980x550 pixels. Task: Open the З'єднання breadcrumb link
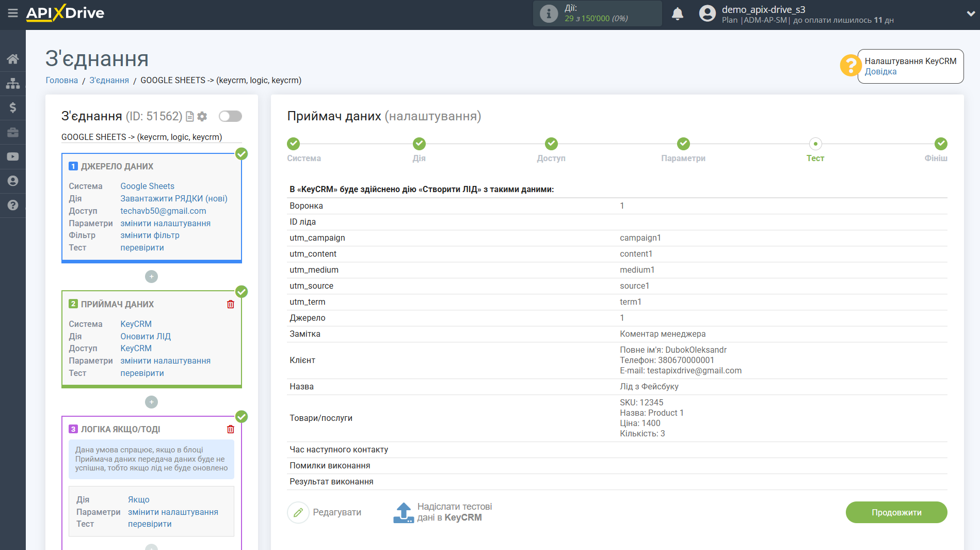tap(109, 80)
